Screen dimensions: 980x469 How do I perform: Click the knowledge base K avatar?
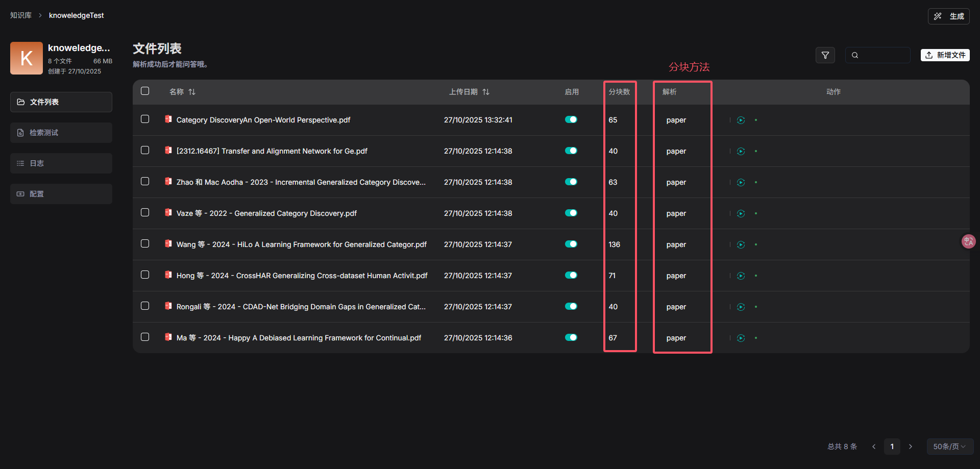(x=27, y=58)
